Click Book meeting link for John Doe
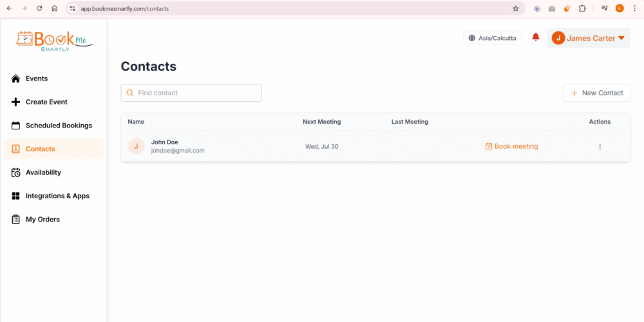 pyautogui.click(x=511, y=146)
